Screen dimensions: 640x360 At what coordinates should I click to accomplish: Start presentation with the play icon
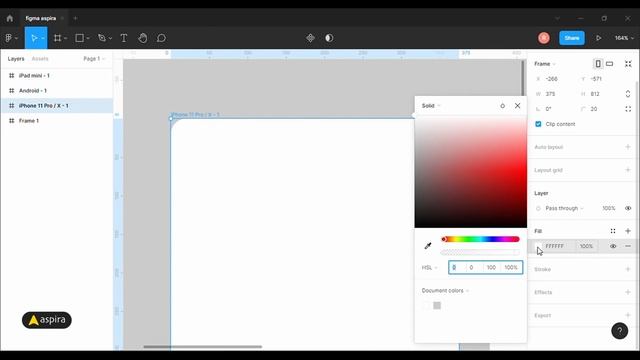[x=598, y=38]
